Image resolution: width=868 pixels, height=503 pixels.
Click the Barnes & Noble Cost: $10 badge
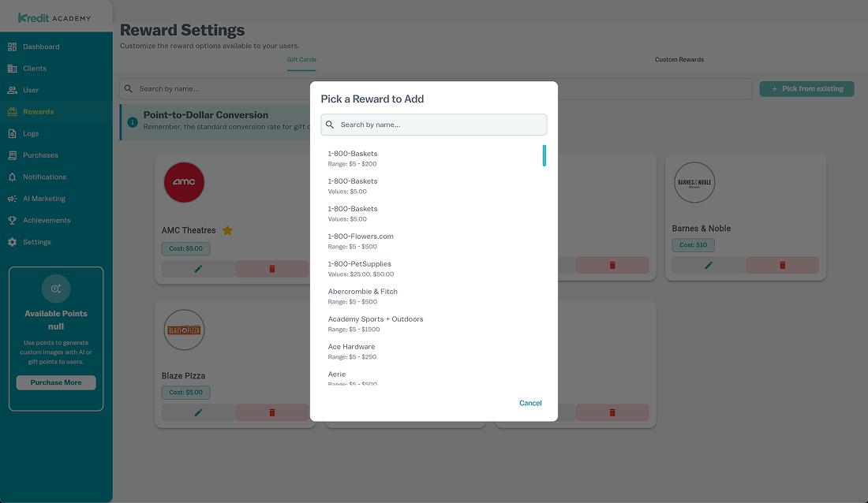pyautogui.click(x=693, y=244)
